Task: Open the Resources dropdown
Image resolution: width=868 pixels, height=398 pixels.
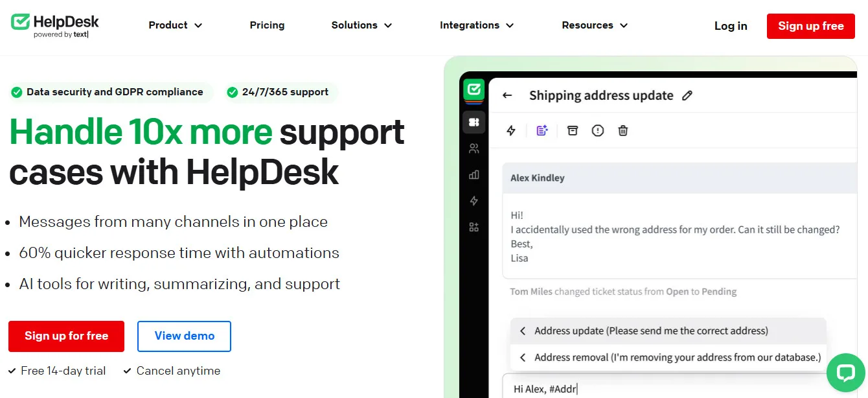Action: tap(594, 25)
